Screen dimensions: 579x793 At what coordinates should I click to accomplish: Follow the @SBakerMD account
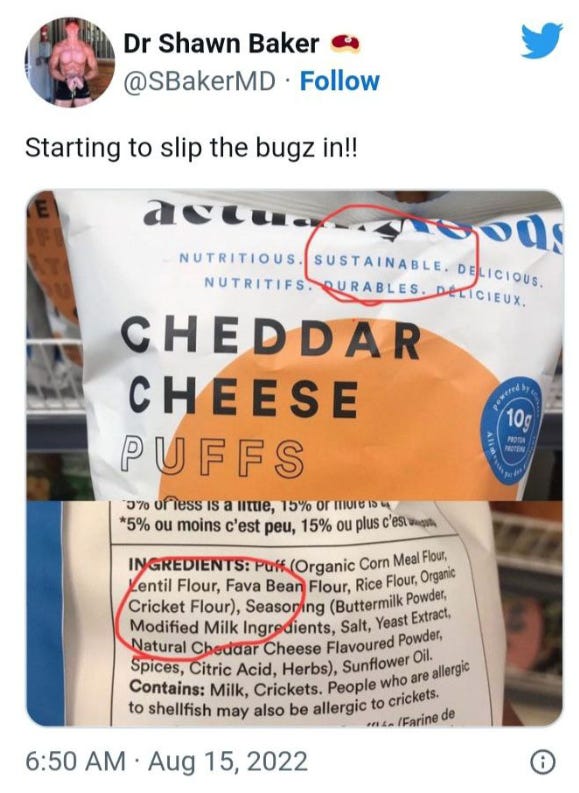click(x=339, y=81)
